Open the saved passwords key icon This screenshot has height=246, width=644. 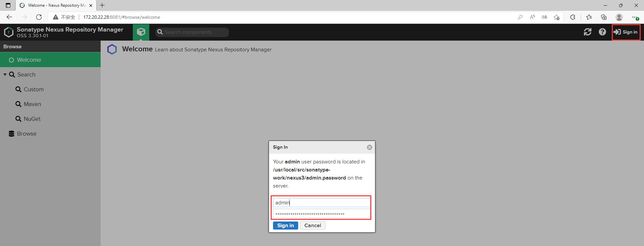pos(520,17)
